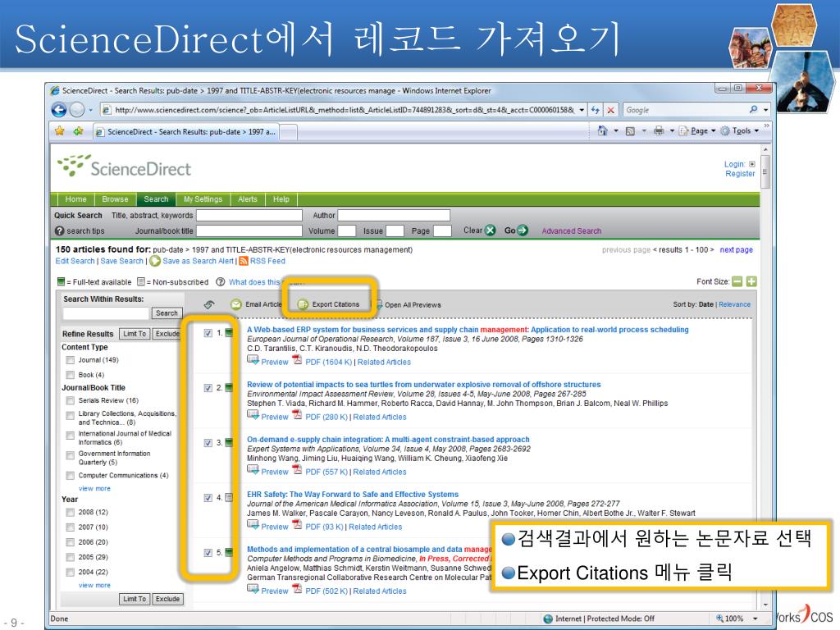Open the Alerts menu tab

(248, 199)
